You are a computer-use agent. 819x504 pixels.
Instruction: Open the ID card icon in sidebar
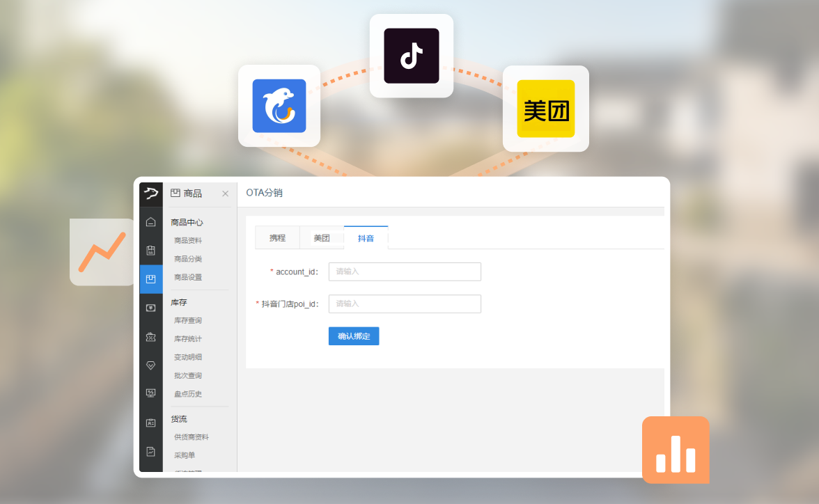coord(150,423)
